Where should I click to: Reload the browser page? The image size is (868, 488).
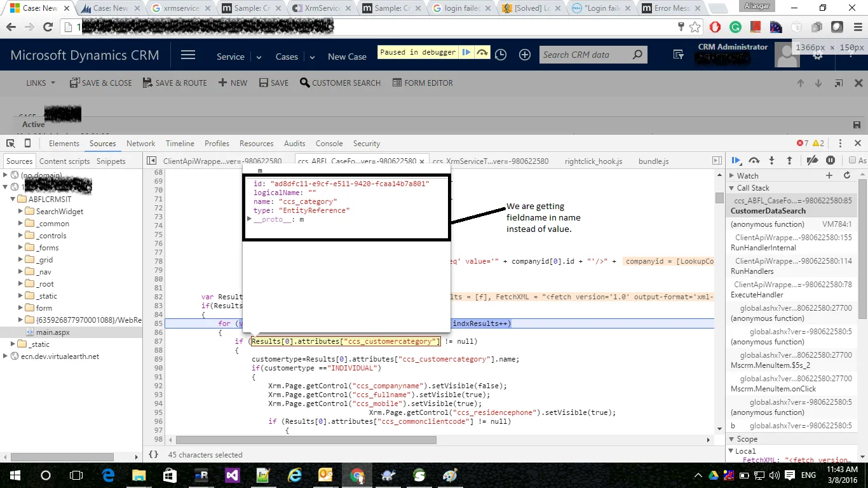tap(48, 27)
